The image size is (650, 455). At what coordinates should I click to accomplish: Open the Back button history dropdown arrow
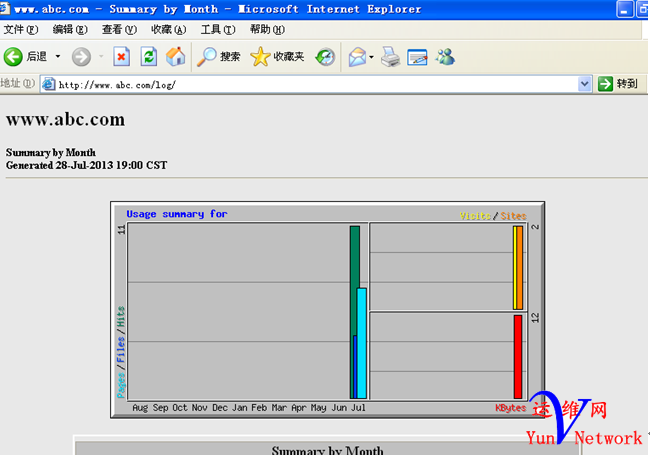58,56
